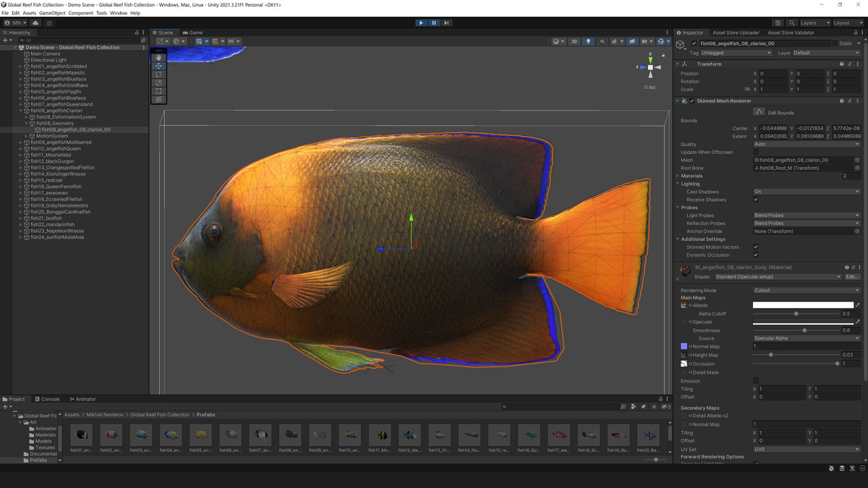This screenshot has height=488, width=868.
Task: Select the Rect tool
Action: (158, 91)
